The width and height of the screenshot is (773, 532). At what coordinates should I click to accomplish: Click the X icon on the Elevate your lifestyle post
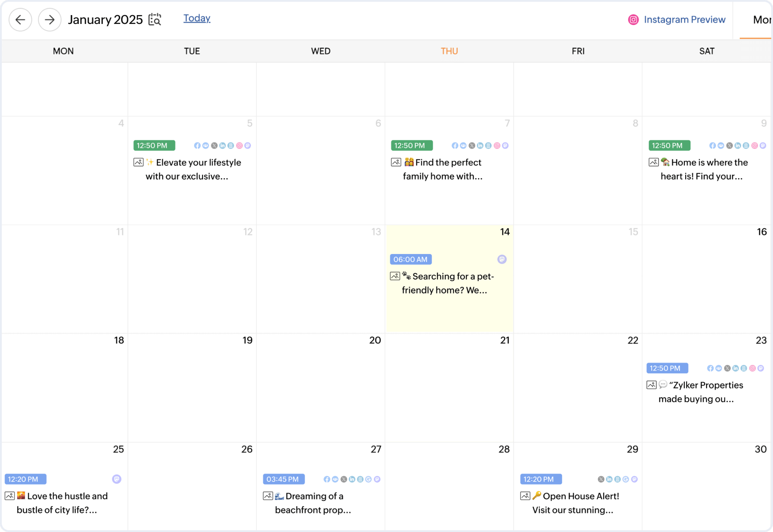(x=214, y=145)
